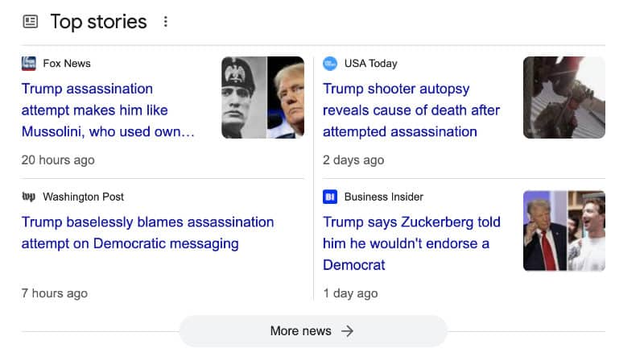The image size is (644, 357).
Task: Click the Top stories heading
Action: [98, 22]
